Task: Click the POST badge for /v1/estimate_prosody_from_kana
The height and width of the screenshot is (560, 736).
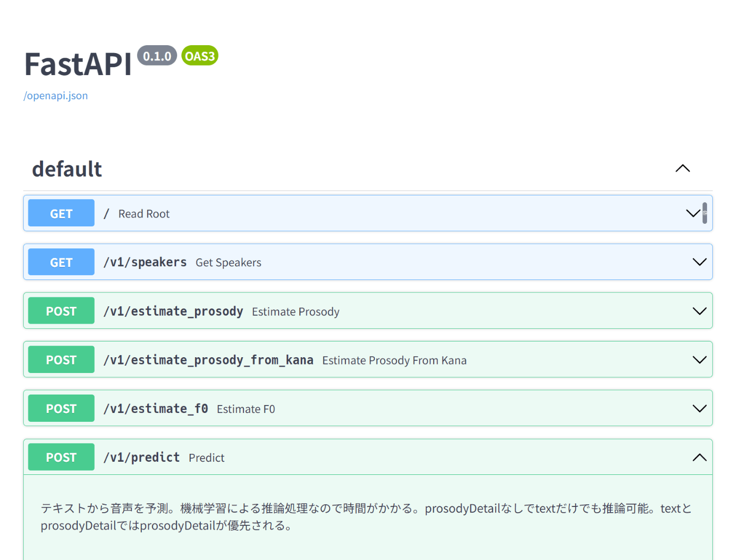Action: 61,360
